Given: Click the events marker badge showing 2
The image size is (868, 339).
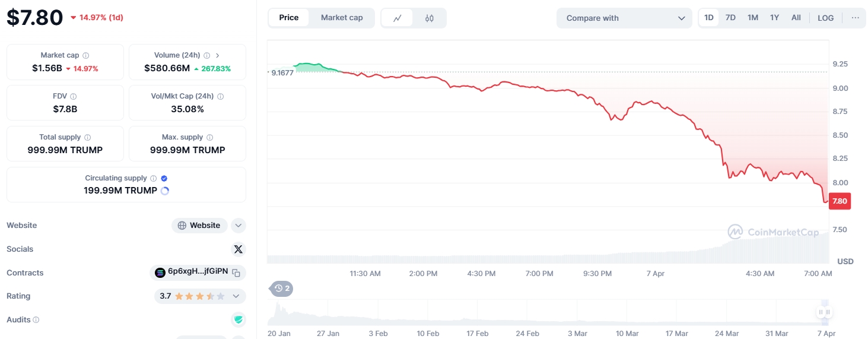Looking at the screenshot, I should click(x=282, y=289).
